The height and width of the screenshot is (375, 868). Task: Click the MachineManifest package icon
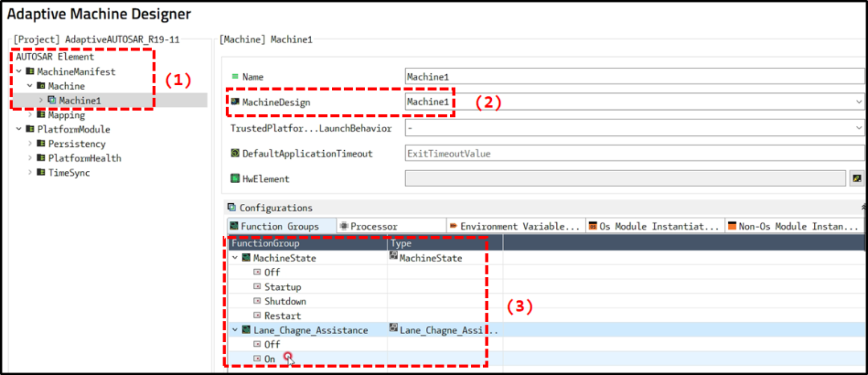[x=30, y=71]
